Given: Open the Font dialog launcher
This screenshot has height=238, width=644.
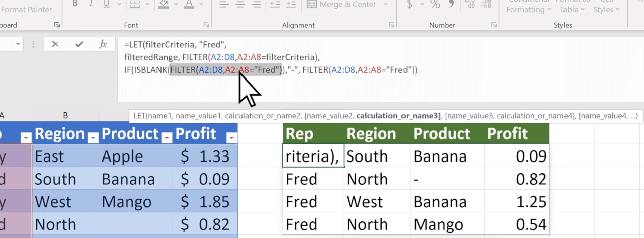Looking at the screenshot, I should [x=206, y=25].
